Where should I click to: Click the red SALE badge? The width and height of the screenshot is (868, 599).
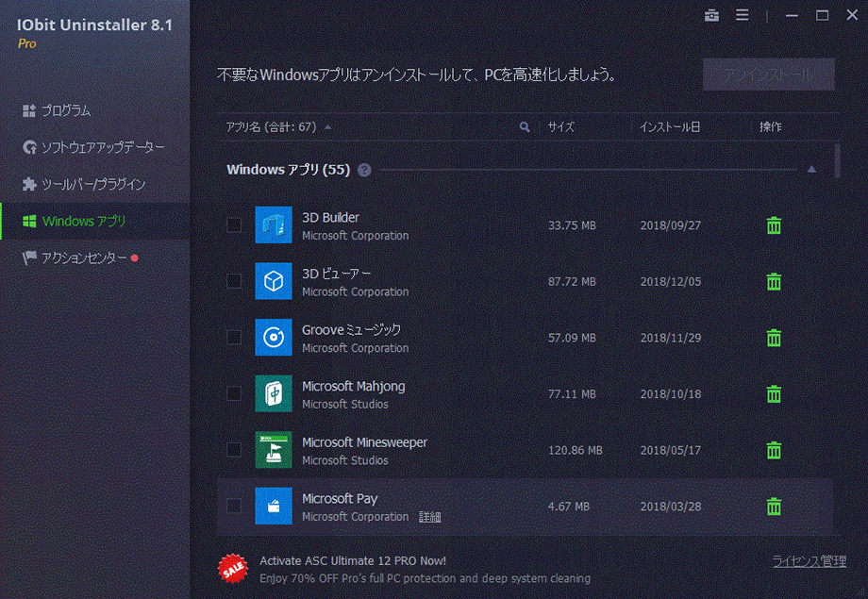click(x=232, y=568)
